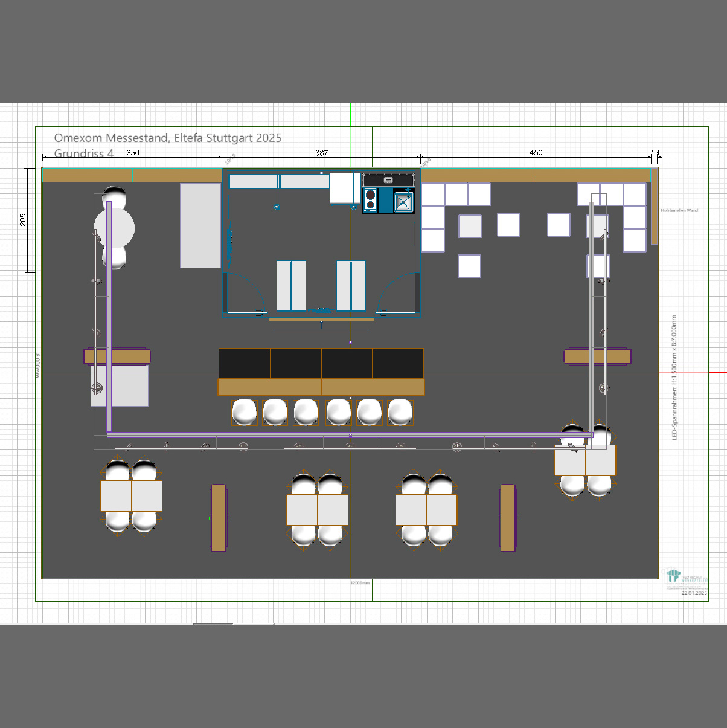
Task: Select the leftmost black counter panel
Action: [x=245, y=363]
